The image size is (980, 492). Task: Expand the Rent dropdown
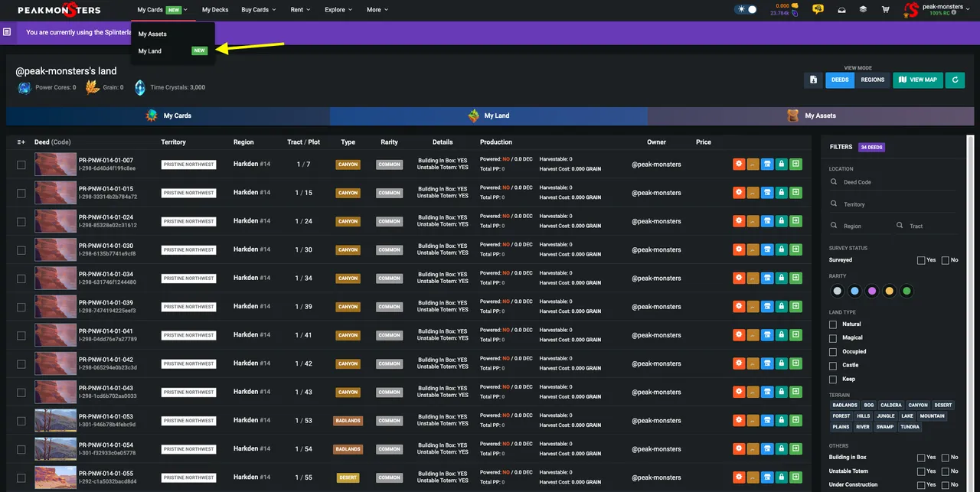300,10
